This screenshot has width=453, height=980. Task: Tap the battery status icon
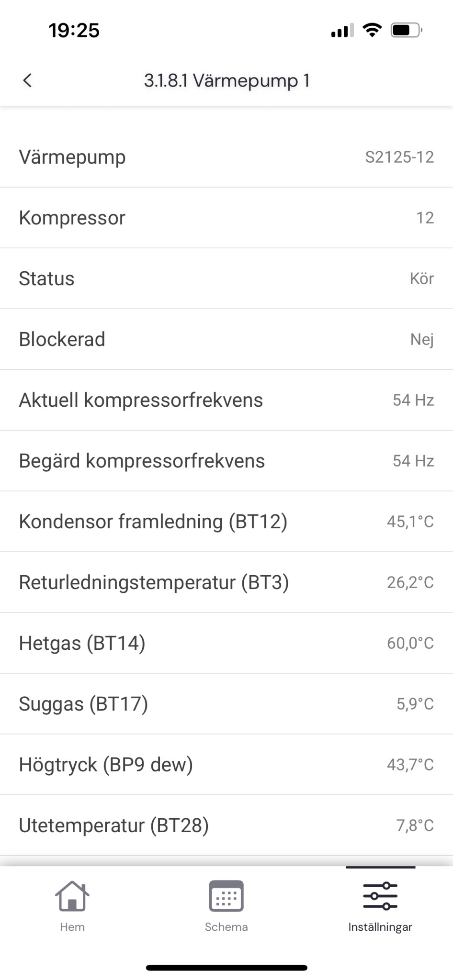[406, 30]
